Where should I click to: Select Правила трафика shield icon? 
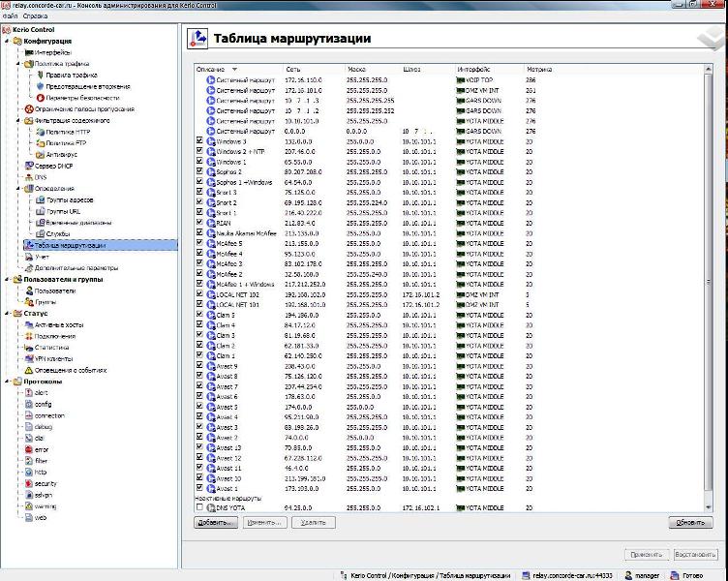click(41, 75)
